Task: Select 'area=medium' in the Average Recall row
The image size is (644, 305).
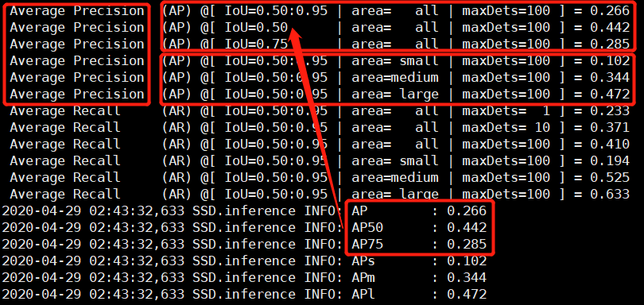Action: 395,177
